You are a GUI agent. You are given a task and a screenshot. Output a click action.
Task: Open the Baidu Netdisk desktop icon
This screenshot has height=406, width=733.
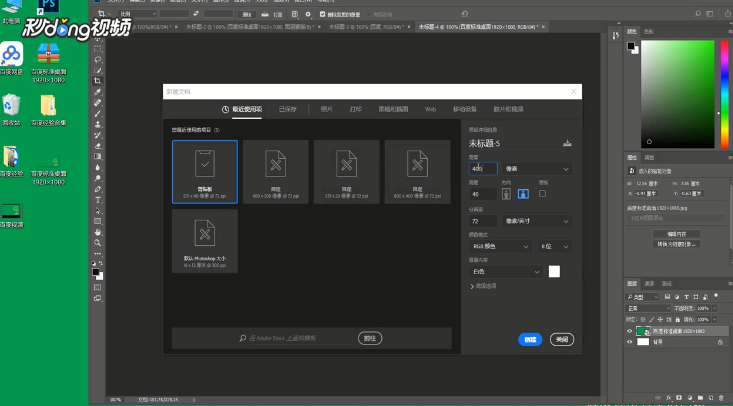(x=12, y=58)
